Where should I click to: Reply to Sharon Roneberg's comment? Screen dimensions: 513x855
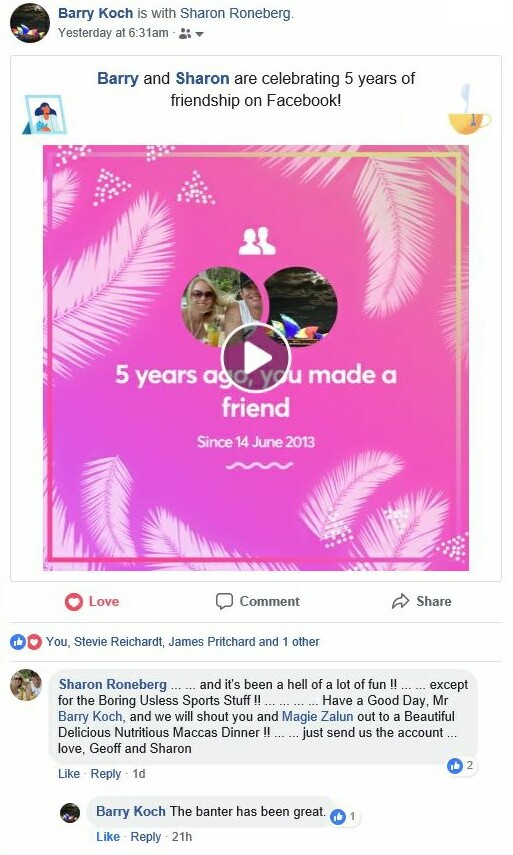tap(106, 774)
